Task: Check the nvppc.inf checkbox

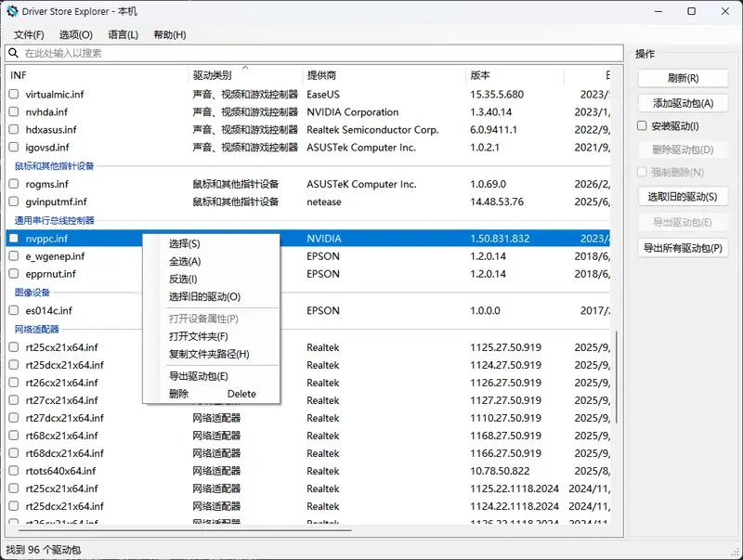Action: tap(14, 239)
